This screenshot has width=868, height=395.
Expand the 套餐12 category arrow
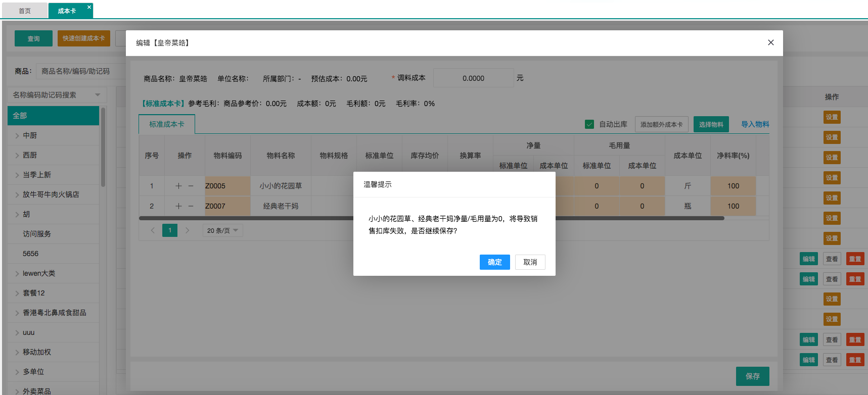(17, 293)
